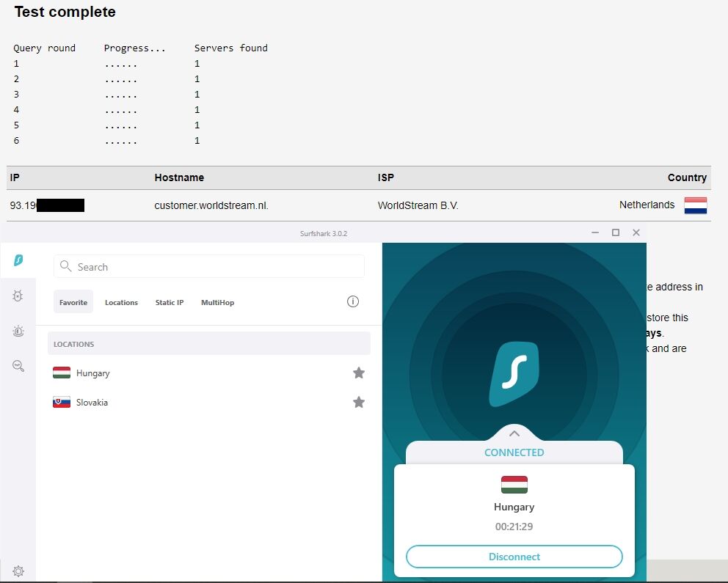The image size is (728, 583).
Task: Open the Surfshark logo home icon
Action: [18, 260]
